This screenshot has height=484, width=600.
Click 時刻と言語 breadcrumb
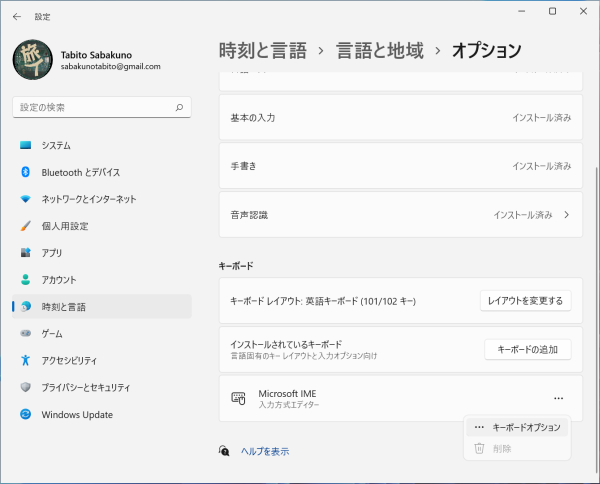coord(262,51)
